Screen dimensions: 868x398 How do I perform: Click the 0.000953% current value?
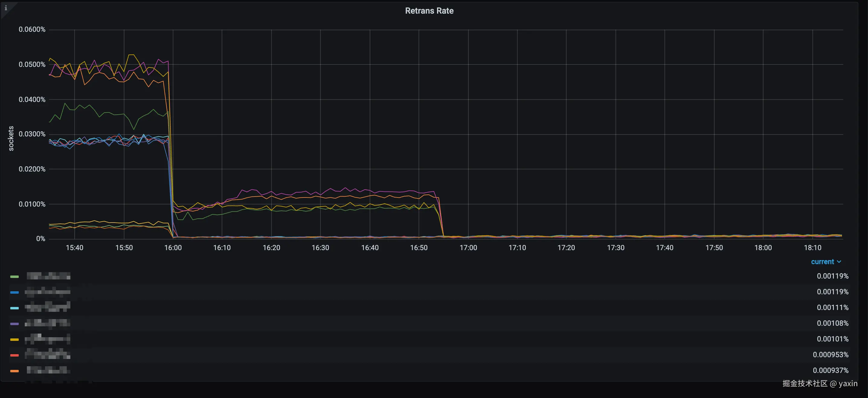tap(830, 354)
